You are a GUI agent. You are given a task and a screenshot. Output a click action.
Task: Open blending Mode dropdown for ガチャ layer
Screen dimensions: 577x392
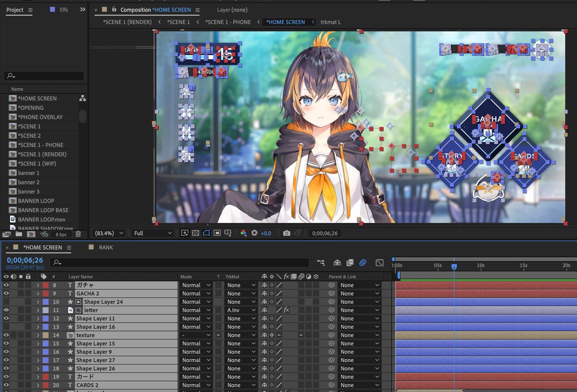point(196,285)
